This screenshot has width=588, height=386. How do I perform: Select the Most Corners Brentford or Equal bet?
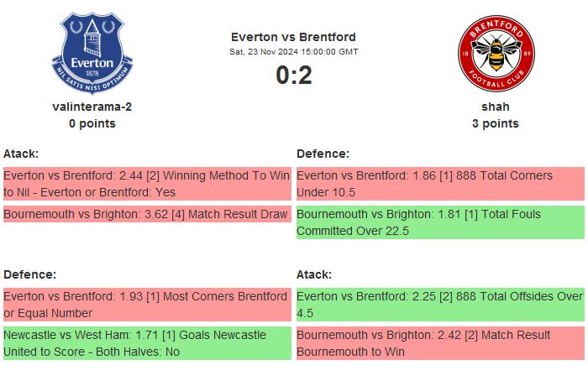[146, 305]
